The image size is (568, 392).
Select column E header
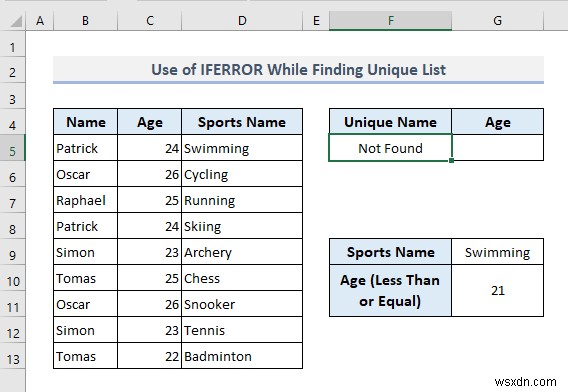[316, 21]
